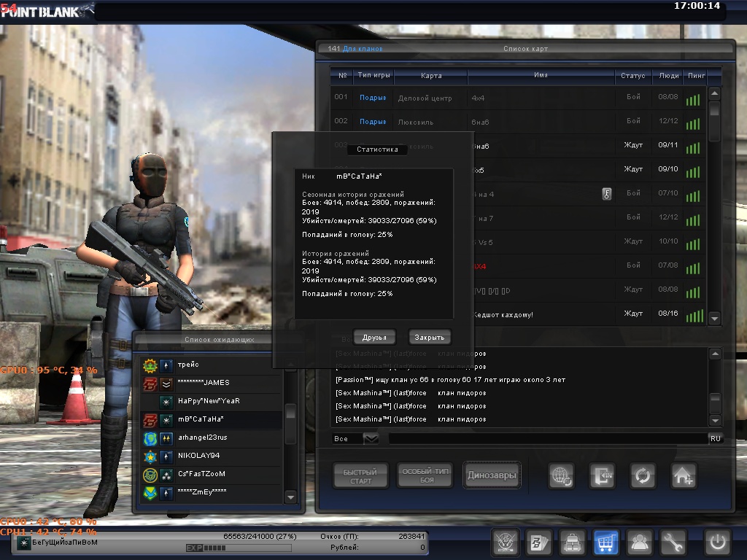Open the backpack inventory icon

pyautogui.click(x=572, y=542)
